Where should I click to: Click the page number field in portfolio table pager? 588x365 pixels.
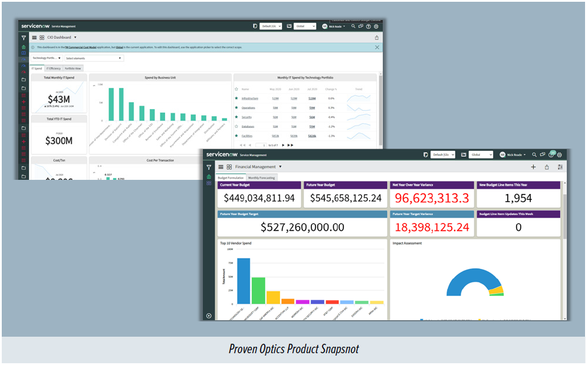(x=261, y=145)
